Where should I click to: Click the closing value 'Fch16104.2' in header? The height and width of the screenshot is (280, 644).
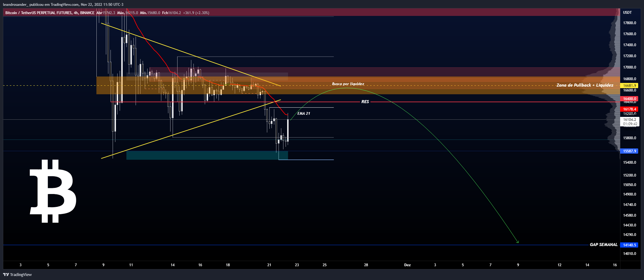[171, 13]
